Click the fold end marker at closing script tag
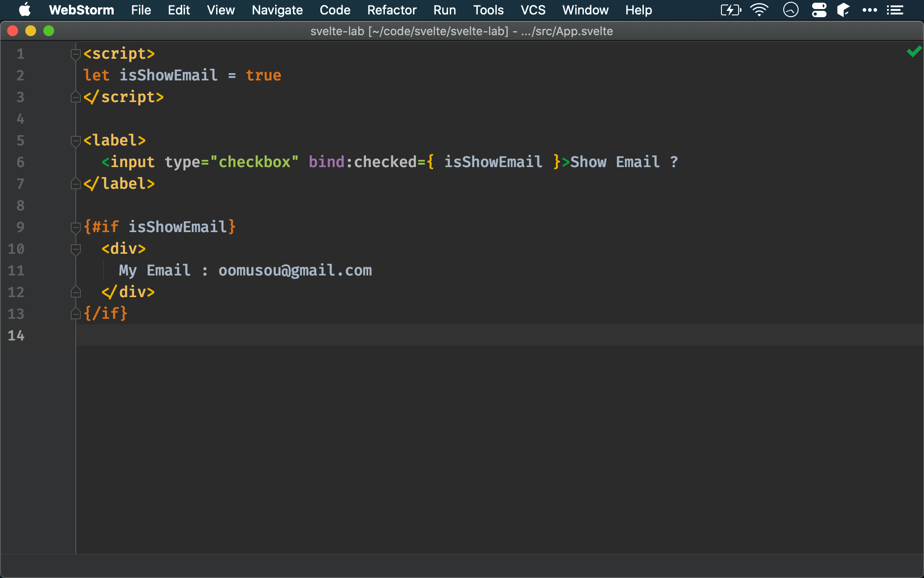924x578 pixels. (x=75, y=97)
